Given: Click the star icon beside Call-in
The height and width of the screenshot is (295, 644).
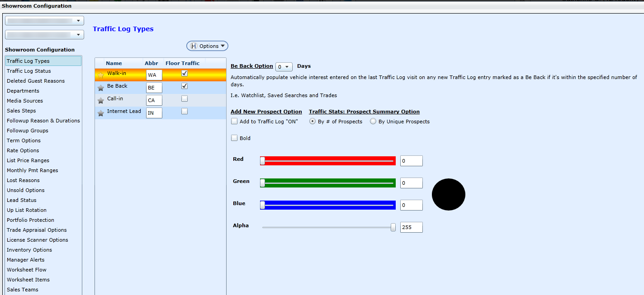Looking at the screenshot, I should pos(101,100).
